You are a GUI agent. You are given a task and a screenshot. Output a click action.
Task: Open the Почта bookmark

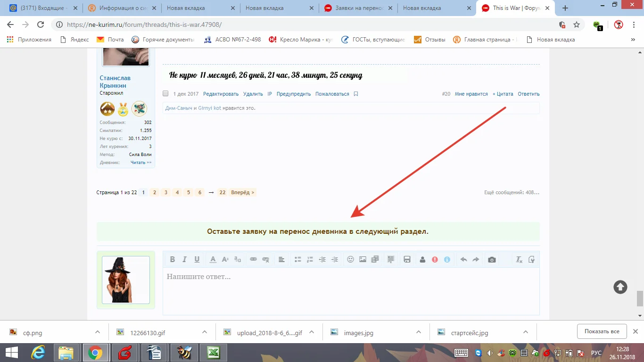(110, 40)
